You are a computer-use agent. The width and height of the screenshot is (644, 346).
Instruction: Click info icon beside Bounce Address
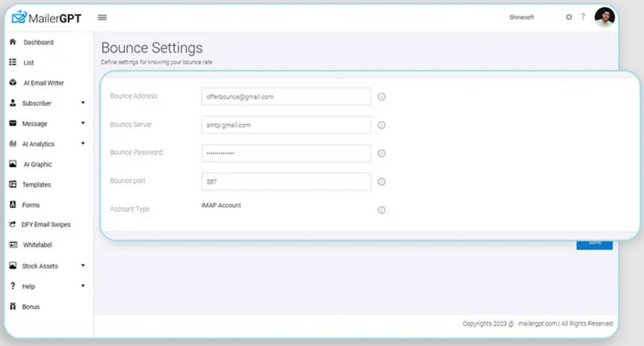382,97
